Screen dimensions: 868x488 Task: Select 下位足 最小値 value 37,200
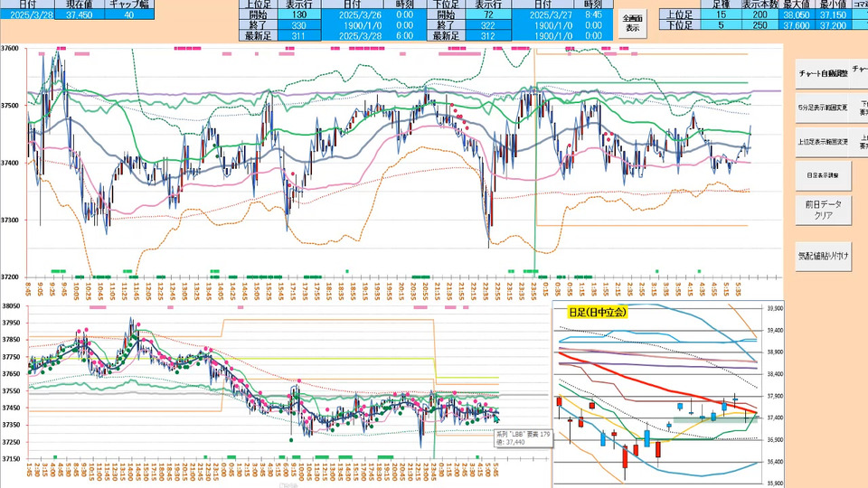[833, 25]
